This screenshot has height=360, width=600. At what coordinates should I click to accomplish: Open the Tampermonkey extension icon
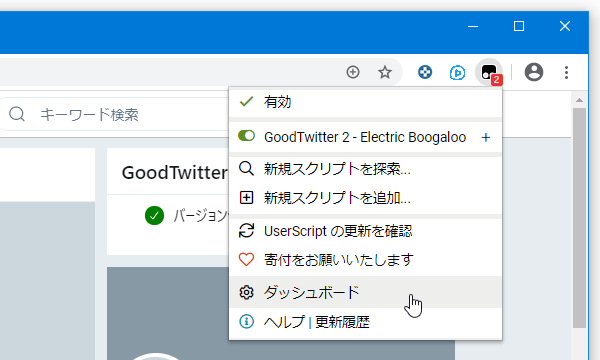click(x=489, y=72)
